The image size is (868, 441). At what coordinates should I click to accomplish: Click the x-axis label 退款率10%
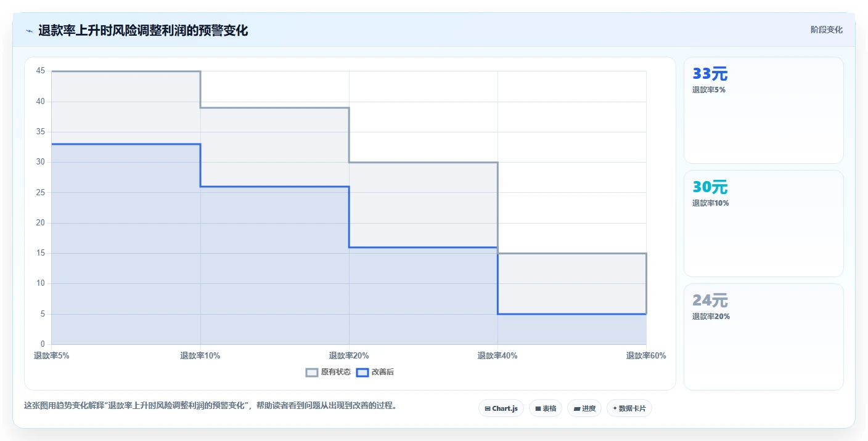(x=200, y=355)
